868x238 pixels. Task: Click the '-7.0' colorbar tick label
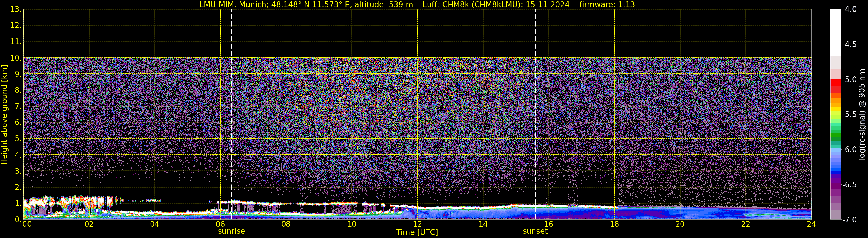pyautogui.click(x=849, y=220)
